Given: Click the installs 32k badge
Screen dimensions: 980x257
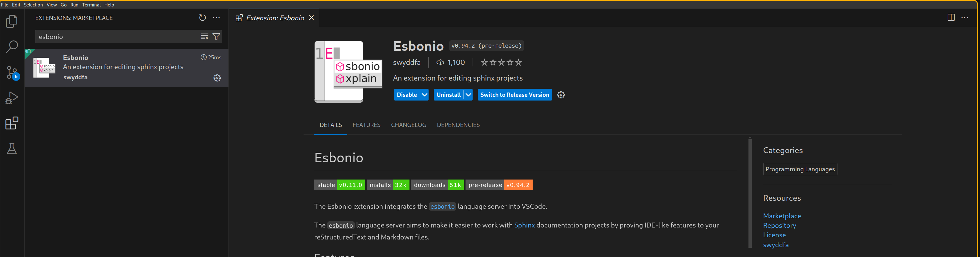Looking at the screenshot, I should pyautogui.click(x=388, y=185).
